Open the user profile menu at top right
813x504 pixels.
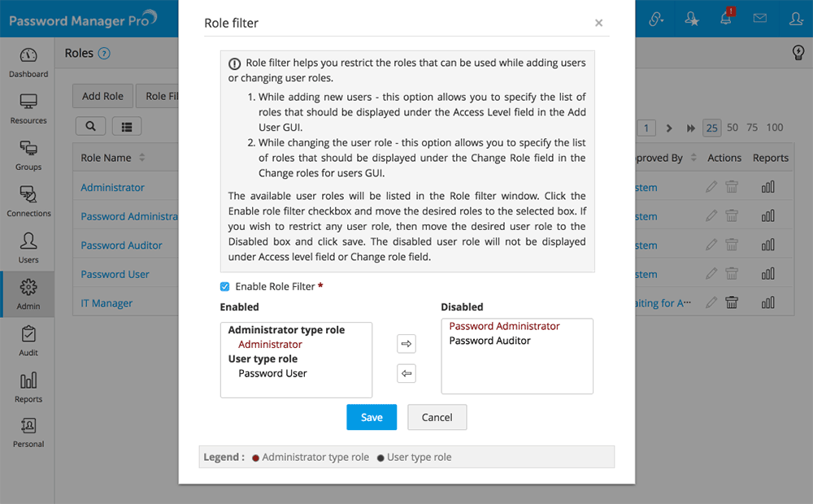coord(796,17)
